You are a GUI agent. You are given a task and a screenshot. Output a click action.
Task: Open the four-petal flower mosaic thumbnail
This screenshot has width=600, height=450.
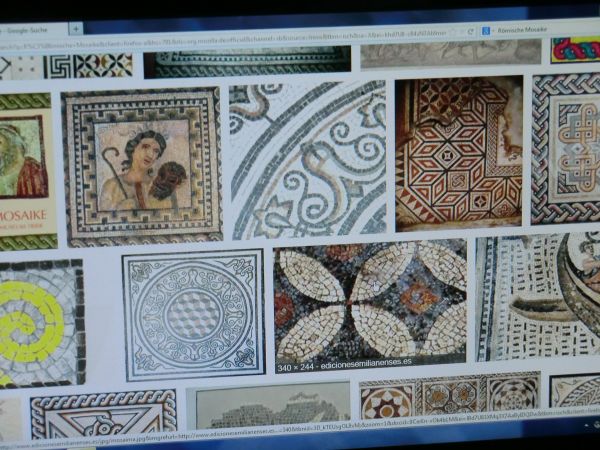coord(370,305)
